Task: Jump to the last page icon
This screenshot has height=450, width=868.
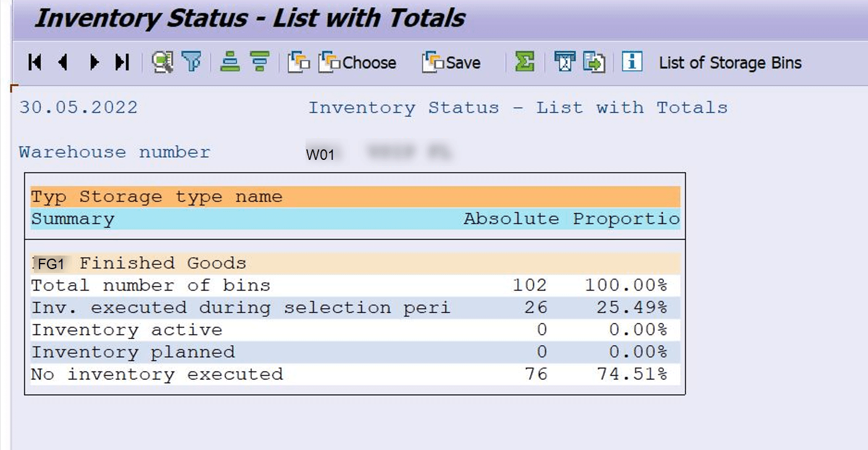Action: coord(122,62)
